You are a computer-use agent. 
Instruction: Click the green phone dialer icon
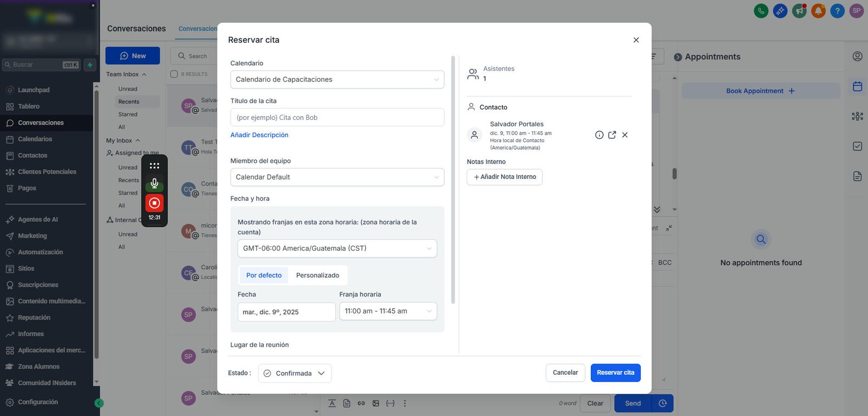[761, 11]
